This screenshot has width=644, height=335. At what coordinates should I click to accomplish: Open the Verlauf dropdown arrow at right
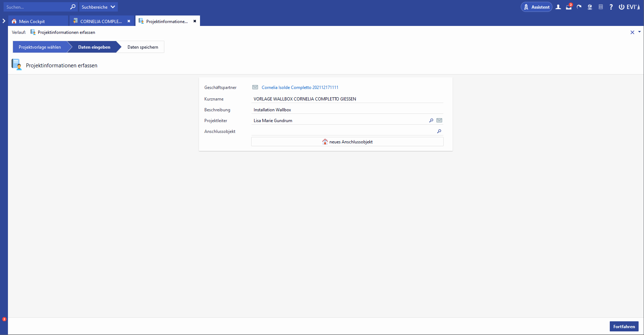[639, 32]
